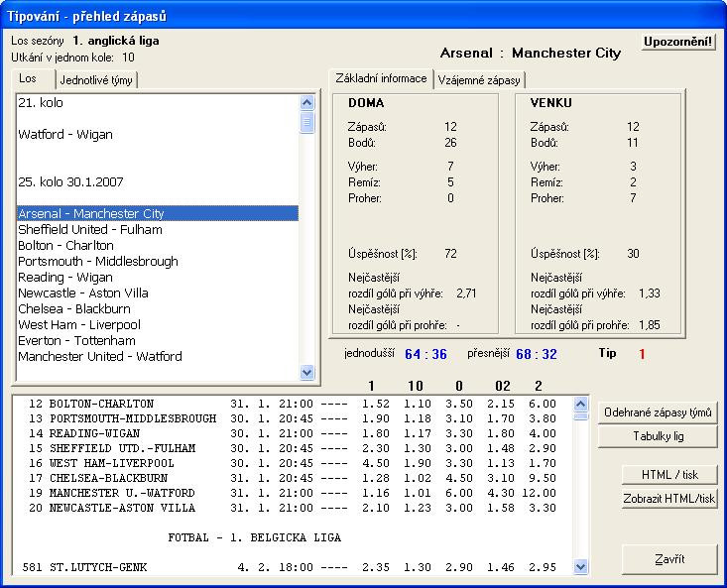Screen dimensions: 727x588
Task: Click Zobrazit HTML/tisk button
Action: [669, 499]
